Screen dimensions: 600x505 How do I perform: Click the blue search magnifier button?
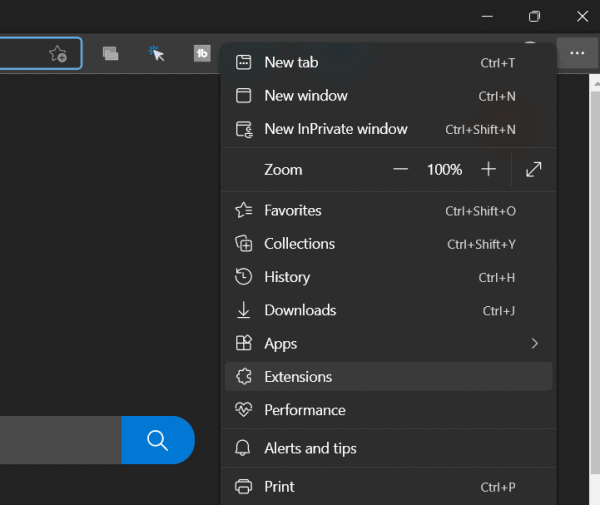[158, 440]
